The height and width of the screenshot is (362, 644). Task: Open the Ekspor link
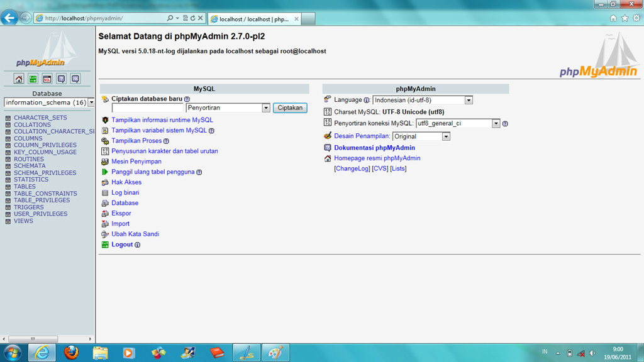pos(121,214)
